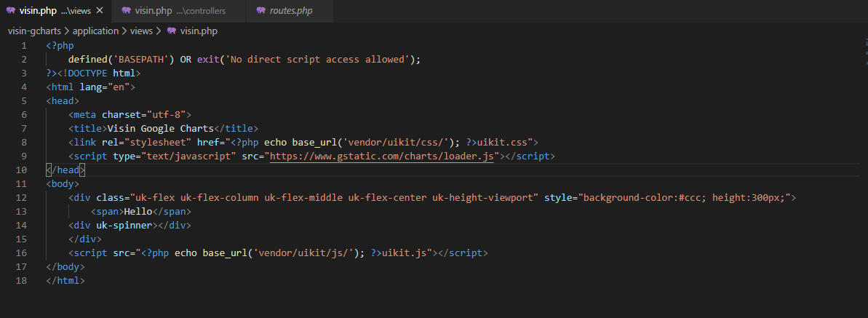Close the visin.php views tab
Image resolution: width=868 pixels, height=318 pixels.
(x=100, y=10)
